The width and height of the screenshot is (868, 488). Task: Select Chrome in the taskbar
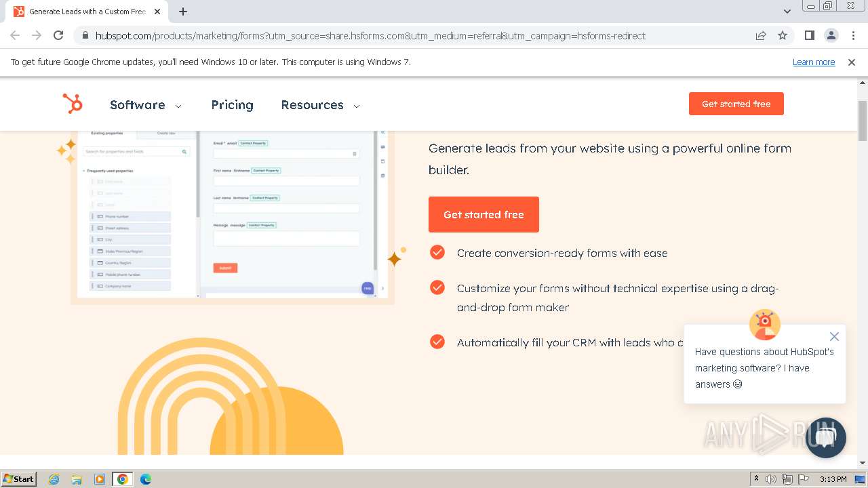[x=123, y=479]
